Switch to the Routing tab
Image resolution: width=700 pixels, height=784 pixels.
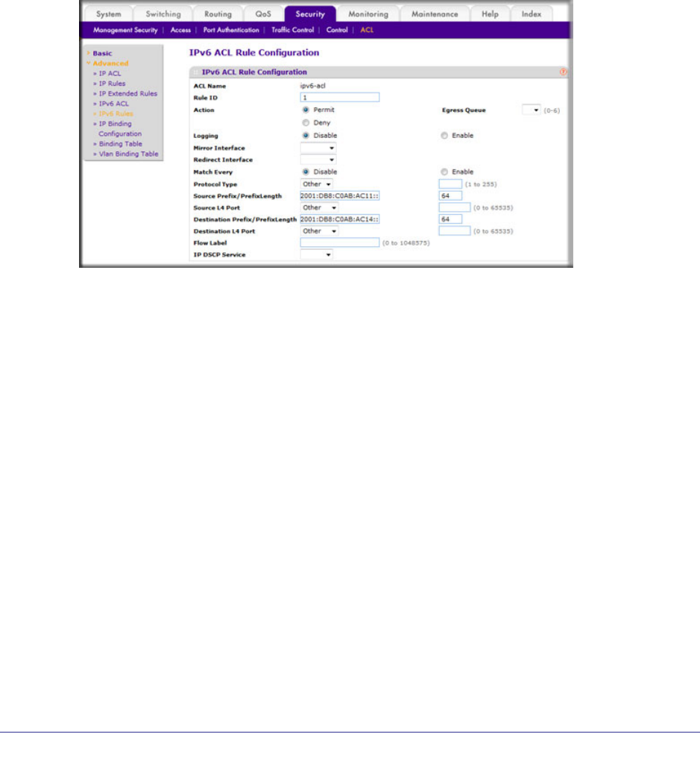coord(218,14)
